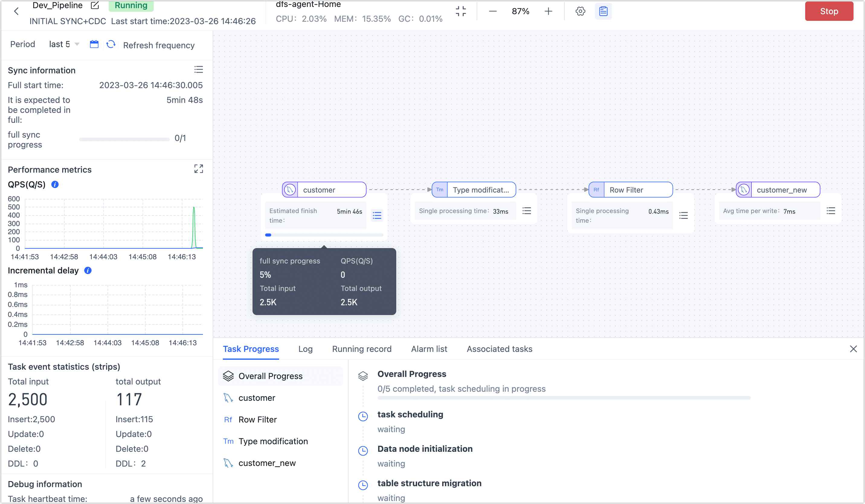Image resolution: width=865 pixels, height=504 pixels.
Task: Open the 'last 5' period dropdown
Action: [64, 44]
